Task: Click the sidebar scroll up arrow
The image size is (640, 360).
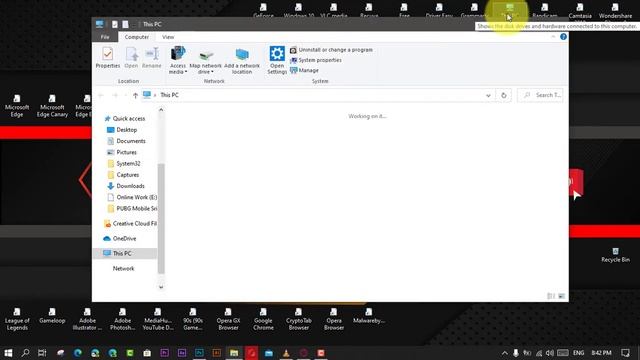Action: (x=161, y=110)
